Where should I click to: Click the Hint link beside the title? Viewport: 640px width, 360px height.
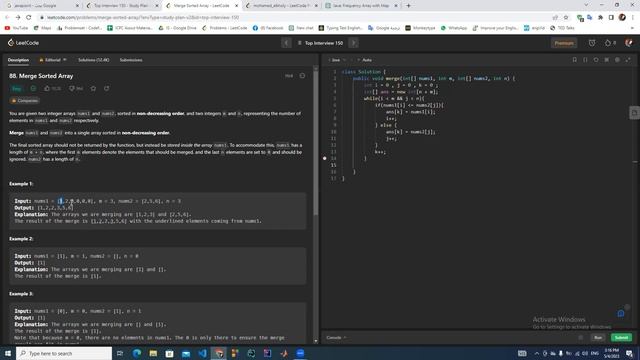point(289,76)
